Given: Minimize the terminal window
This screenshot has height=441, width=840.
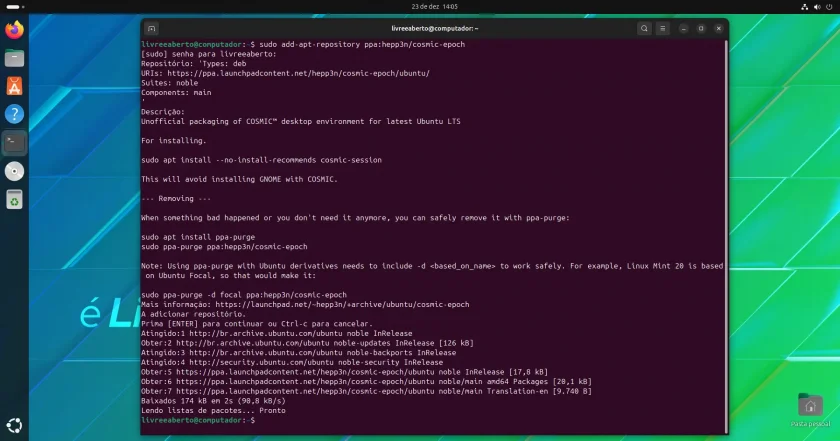Looking at the screenshot, I should tap(684, 28).
